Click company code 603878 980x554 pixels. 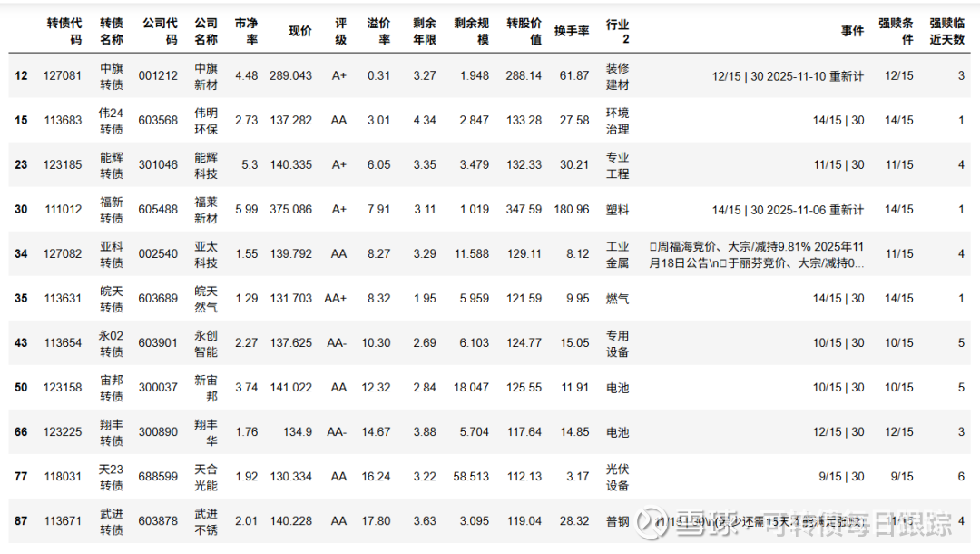158,521
